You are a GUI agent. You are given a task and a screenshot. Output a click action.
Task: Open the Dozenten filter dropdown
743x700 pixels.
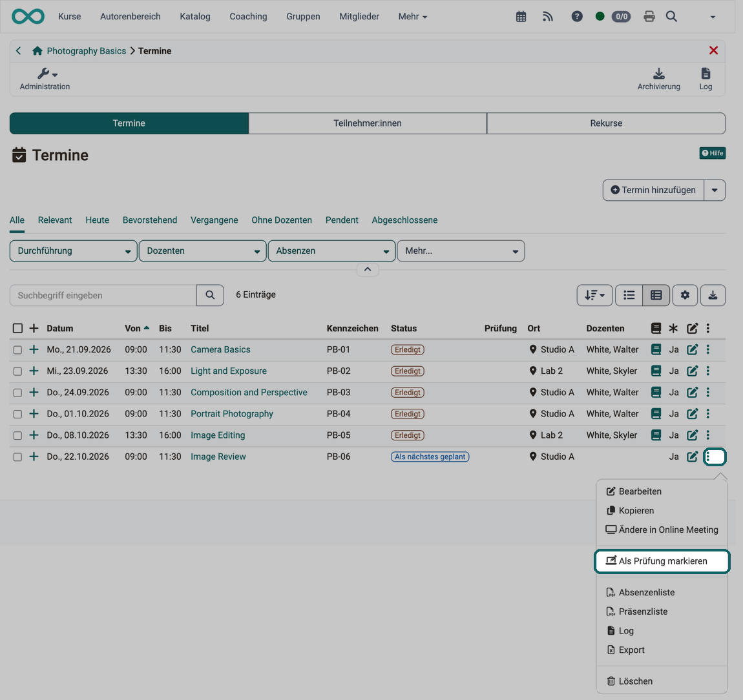pyautogui.click(x=202, y=251)
